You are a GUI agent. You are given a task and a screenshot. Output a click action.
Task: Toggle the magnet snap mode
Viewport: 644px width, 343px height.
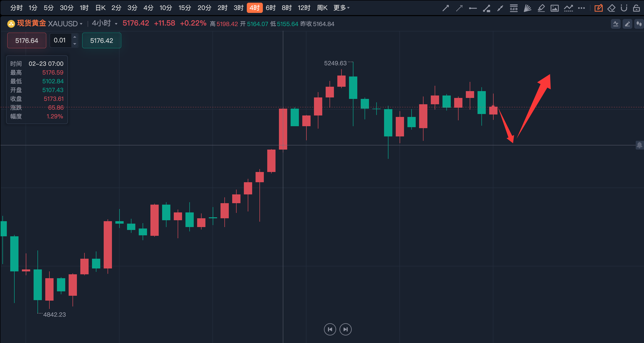[624, 8]
